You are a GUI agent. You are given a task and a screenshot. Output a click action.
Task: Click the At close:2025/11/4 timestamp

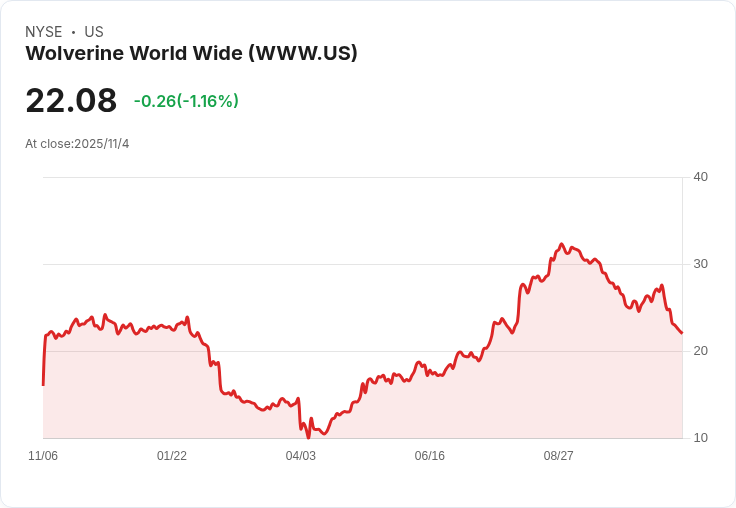point(77,144)
